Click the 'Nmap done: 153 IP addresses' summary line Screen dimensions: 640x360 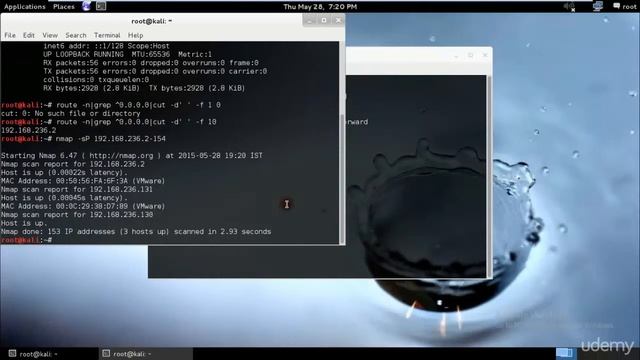[x=136, y=231]
